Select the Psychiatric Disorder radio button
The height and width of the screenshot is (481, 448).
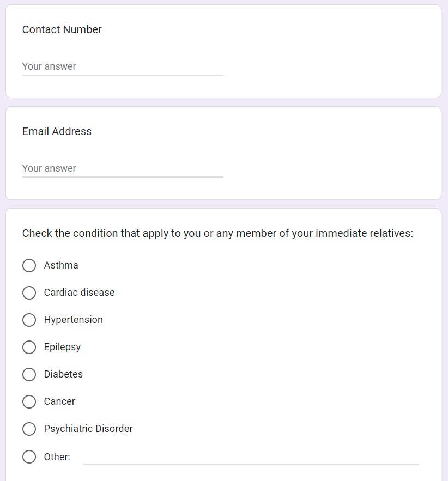(x=29, y=429)
